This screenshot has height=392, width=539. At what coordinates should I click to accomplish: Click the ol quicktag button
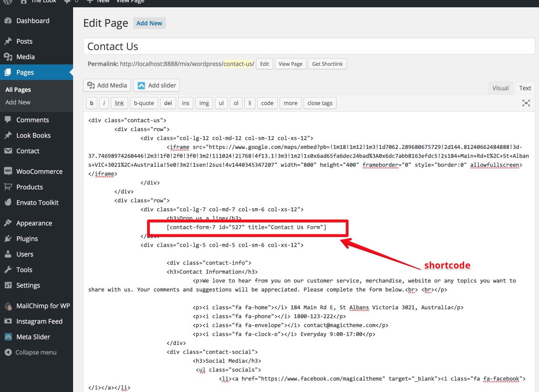[x=236, y=103]
